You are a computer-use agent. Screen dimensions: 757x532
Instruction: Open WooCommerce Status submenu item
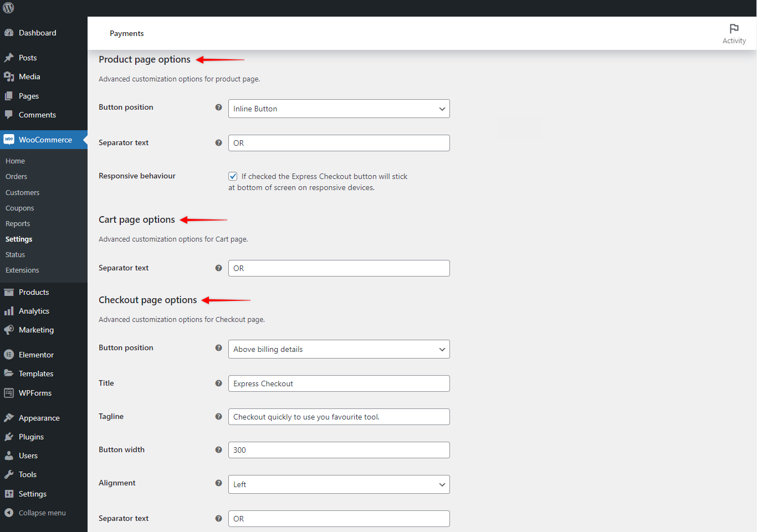pos(16,255)
